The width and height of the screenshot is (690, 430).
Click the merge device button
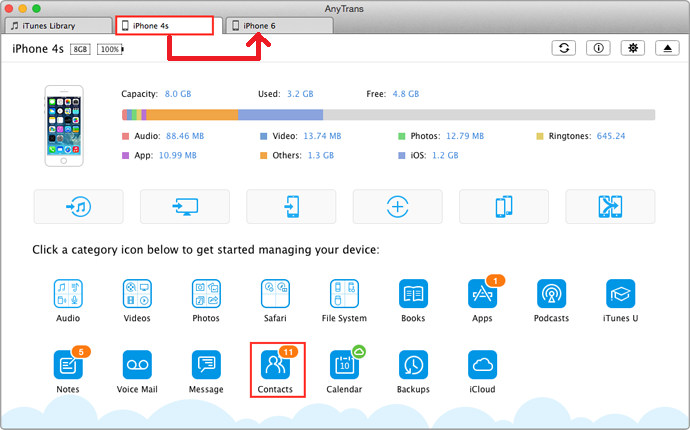pyautogui.click(x=610, y=206)
